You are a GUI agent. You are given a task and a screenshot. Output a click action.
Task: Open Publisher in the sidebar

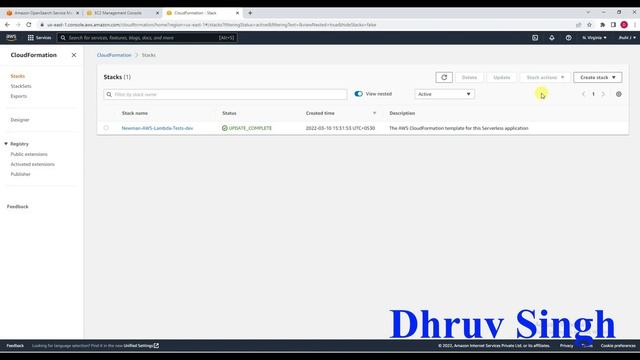click(x=20, y=174)
